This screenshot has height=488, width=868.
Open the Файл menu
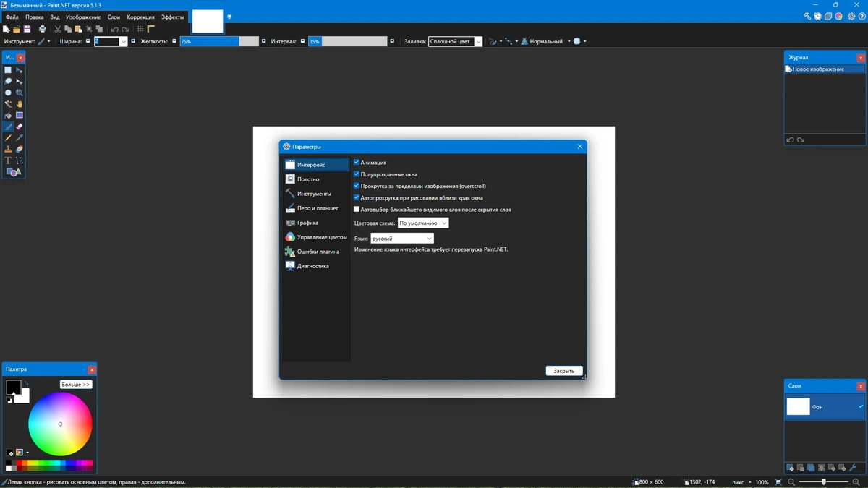pos(12,17)
